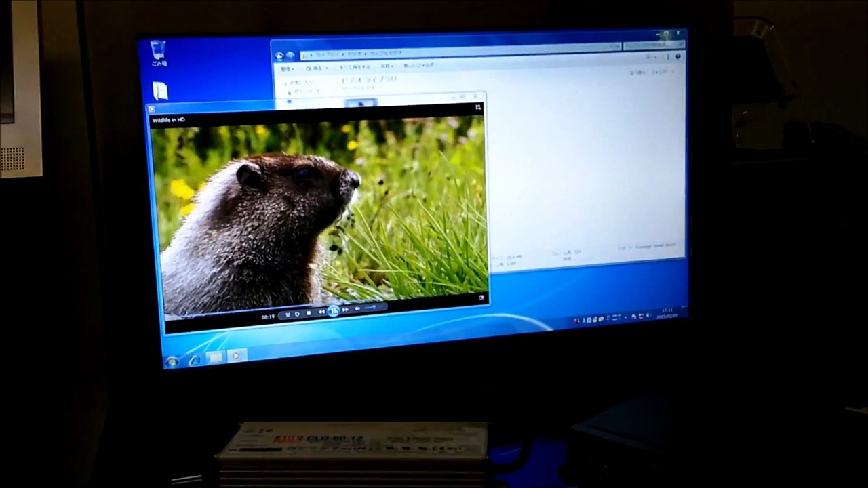Select the folder icon on the desktop
Image resolution: width=868 pixels, height=488 pixels.
tap(160, 91)
